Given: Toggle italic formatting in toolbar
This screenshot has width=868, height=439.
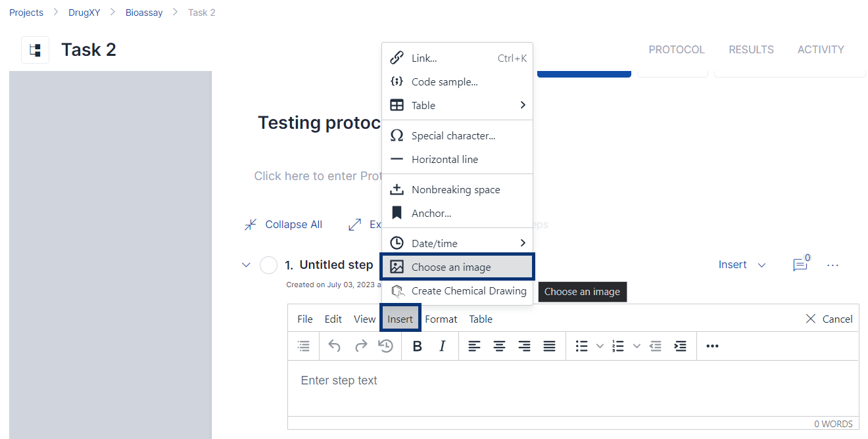Looking at the screenshot, I should point(443,346).
